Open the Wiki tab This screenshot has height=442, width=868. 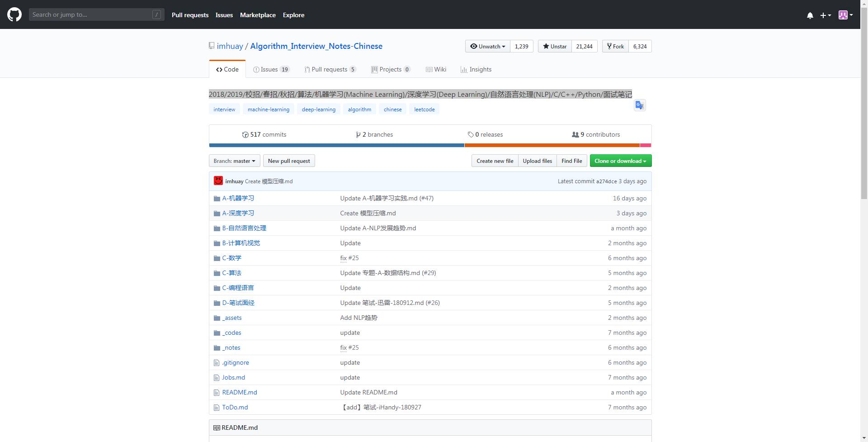tap(436, 69)
